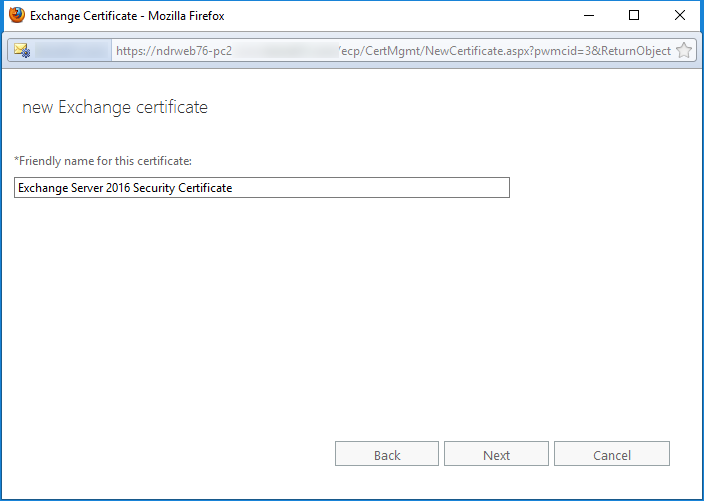This screenshot has height=501, width=704.
Task: Click the Back button
Action: point(387,454)
